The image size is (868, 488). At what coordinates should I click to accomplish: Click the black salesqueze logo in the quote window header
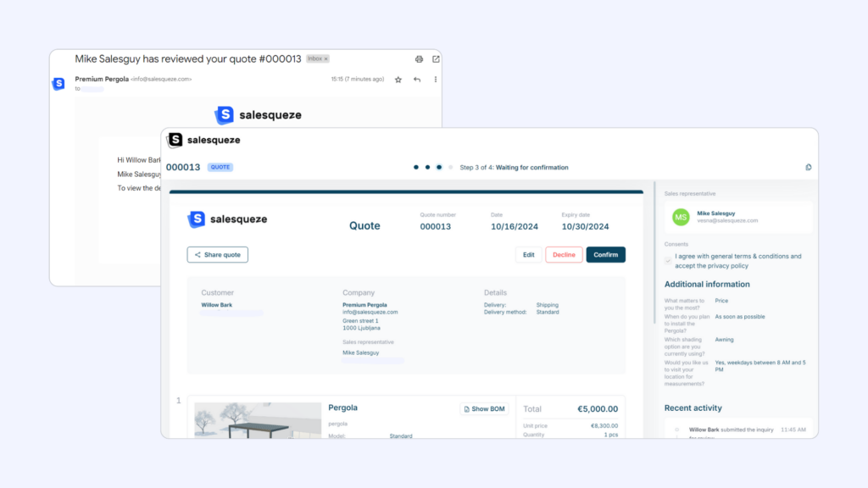204,140
